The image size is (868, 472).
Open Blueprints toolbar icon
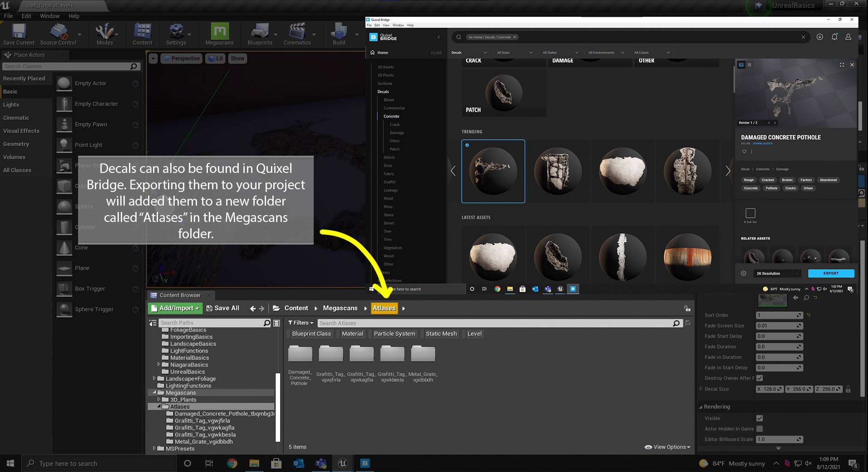[260, 34]
